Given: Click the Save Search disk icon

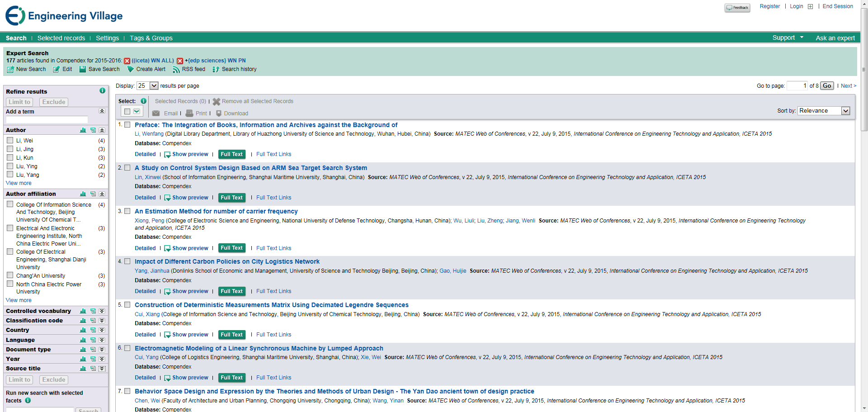Looking at the screenshot, I should pyautogui.click(x=83, y=69).
